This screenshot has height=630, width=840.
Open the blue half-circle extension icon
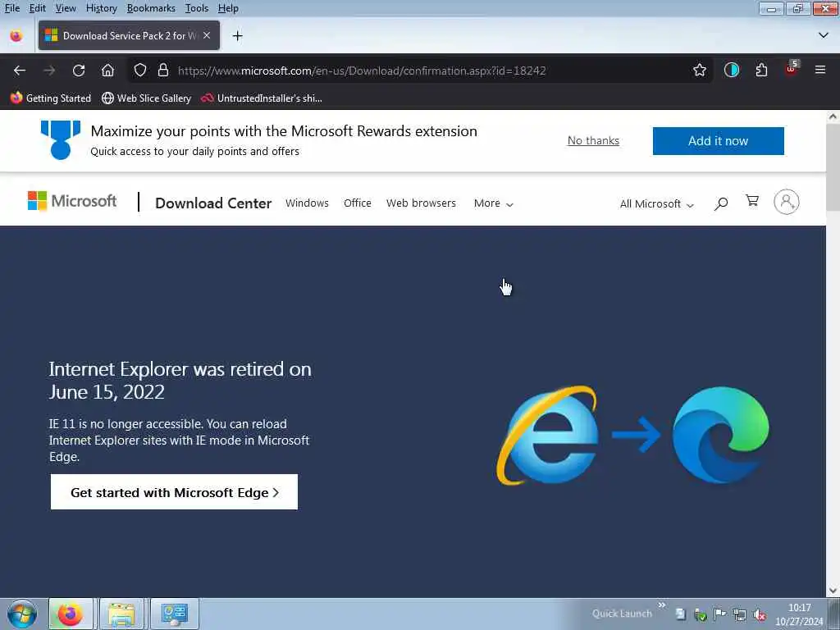click(731, 71)
